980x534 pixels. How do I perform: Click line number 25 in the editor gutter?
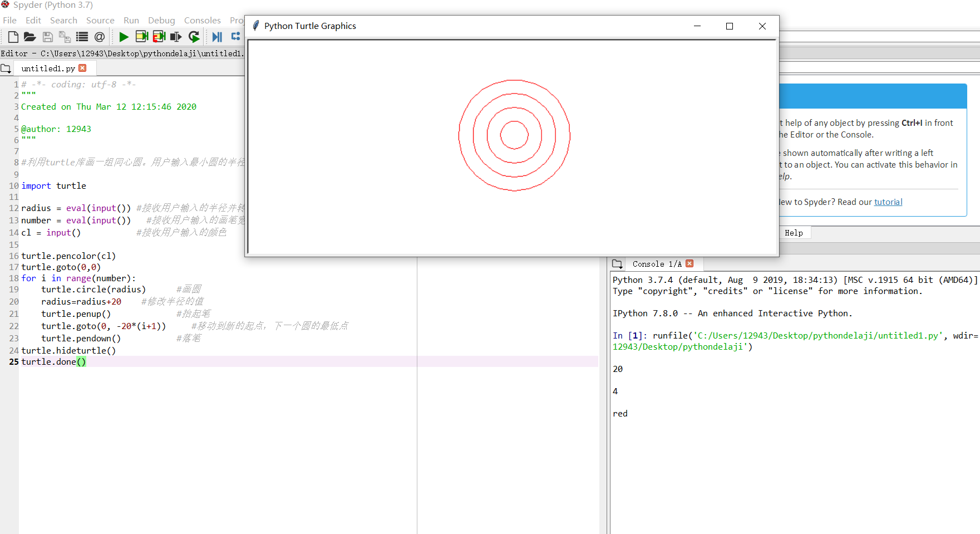(14, 361)
